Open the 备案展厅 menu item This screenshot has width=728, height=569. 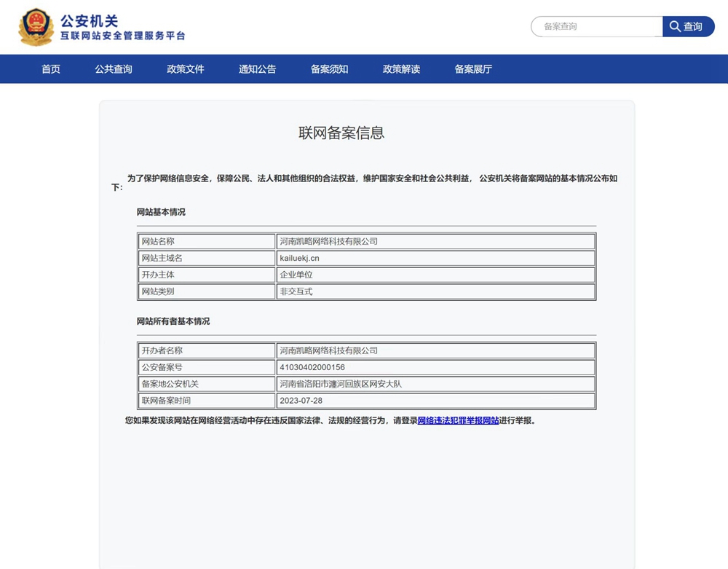pyautogui.click(x=473, y=69)
